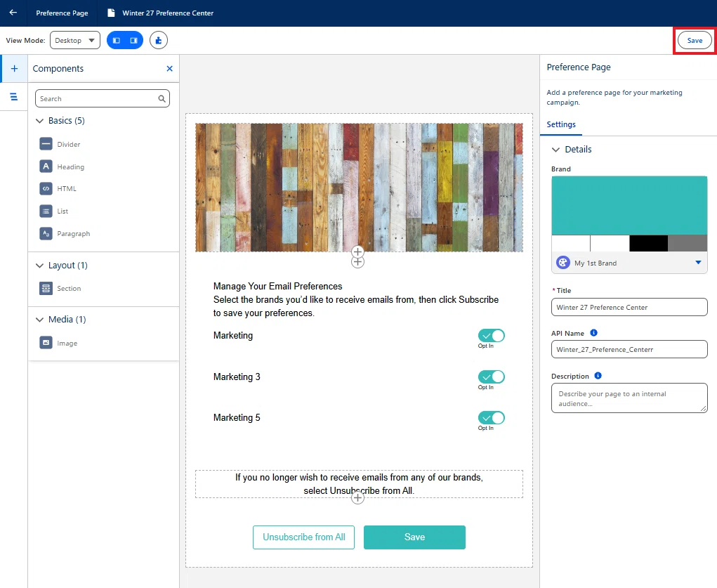This screenshot has width=717, height=588.
Task: Click the gray brand color swatch
Action: coord(688,244)
